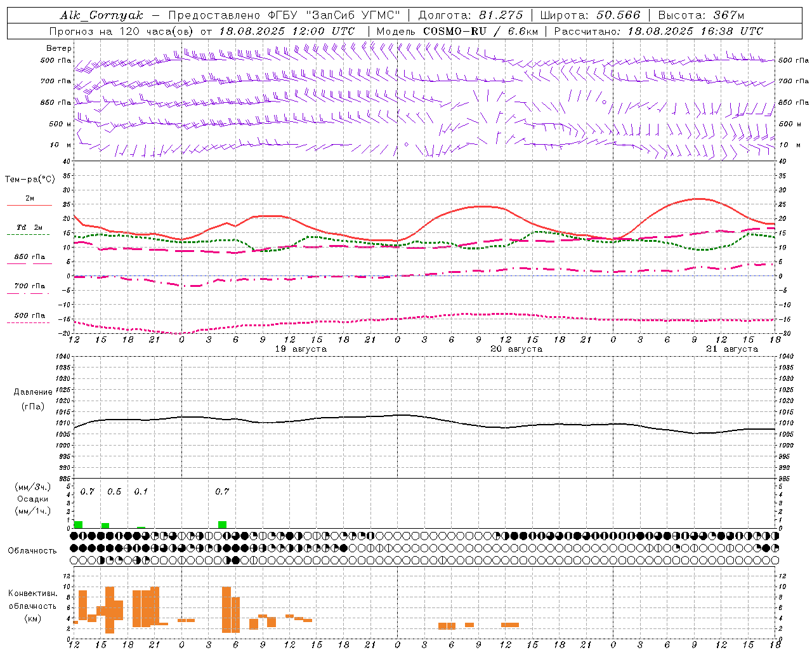812x650 pixels.
Task: Click the Прогноз на 120 часа(ов) text
Action: [x=122, y=31]
